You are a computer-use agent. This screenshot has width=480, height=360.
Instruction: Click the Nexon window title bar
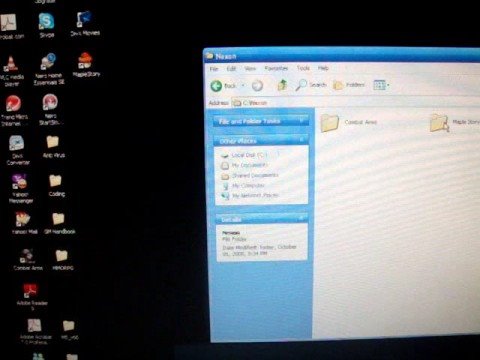[342, 56]
